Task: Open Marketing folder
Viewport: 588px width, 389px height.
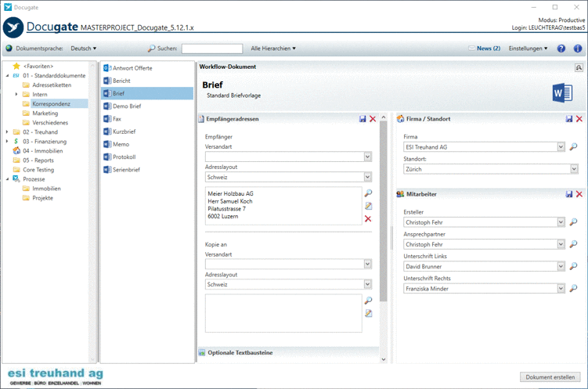Action: [45, 113]
